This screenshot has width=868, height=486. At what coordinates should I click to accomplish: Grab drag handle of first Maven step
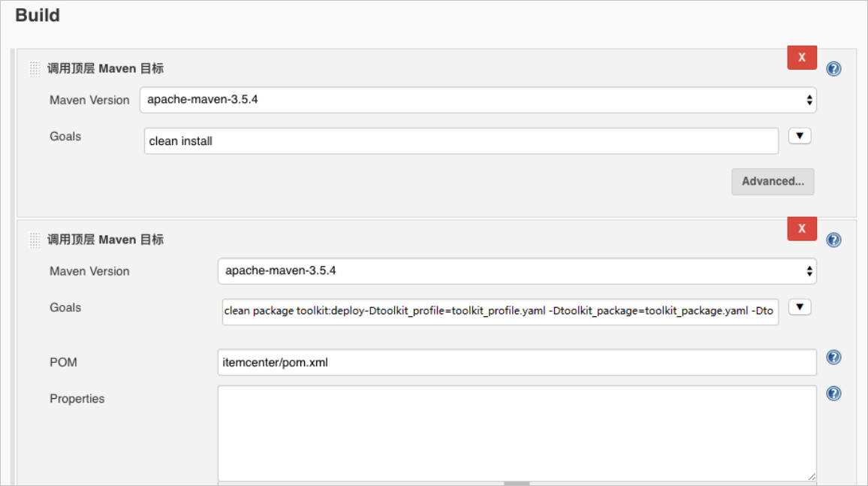coord(35,68)
